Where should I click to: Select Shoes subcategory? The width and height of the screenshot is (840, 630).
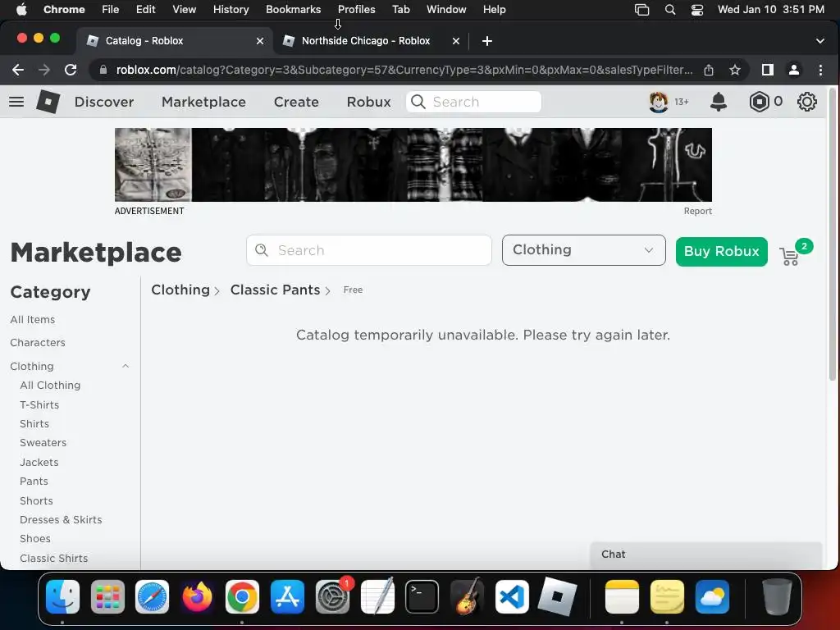pyautogui.click(x=35, y=539)
